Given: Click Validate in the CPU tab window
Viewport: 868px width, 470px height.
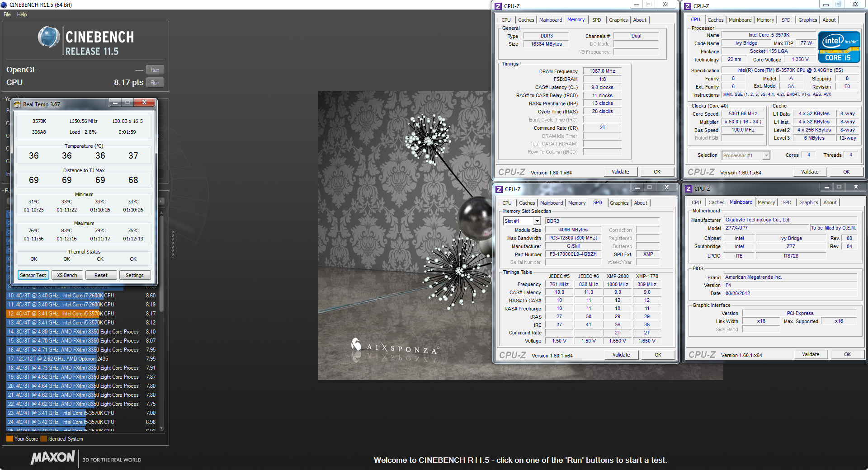Looking at the screenshot, I should tap(810, 172).
